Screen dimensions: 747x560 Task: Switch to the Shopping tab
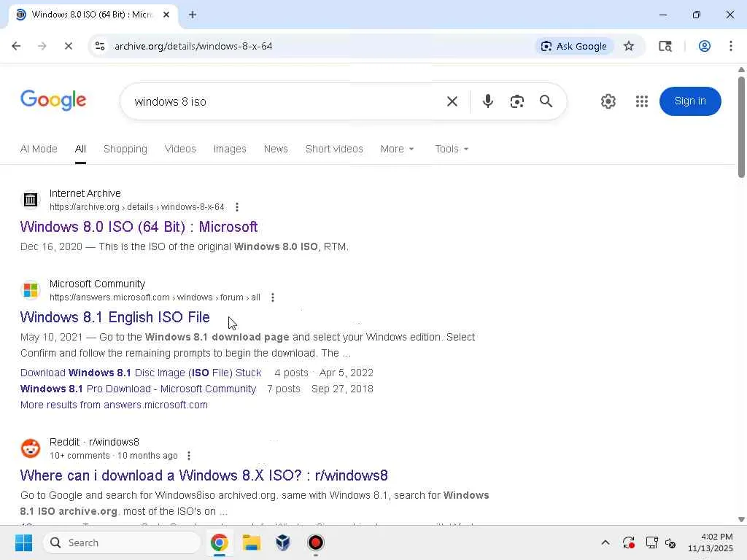coord(125,149)
